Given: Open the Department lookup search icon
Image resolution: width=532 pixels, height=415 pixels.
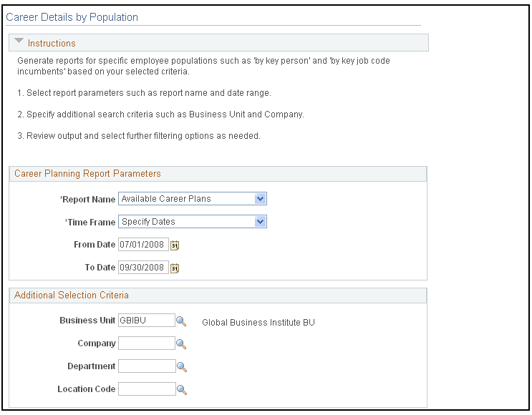Looking at the screenshot, I should pyautogui.click(x=181, y=366).
